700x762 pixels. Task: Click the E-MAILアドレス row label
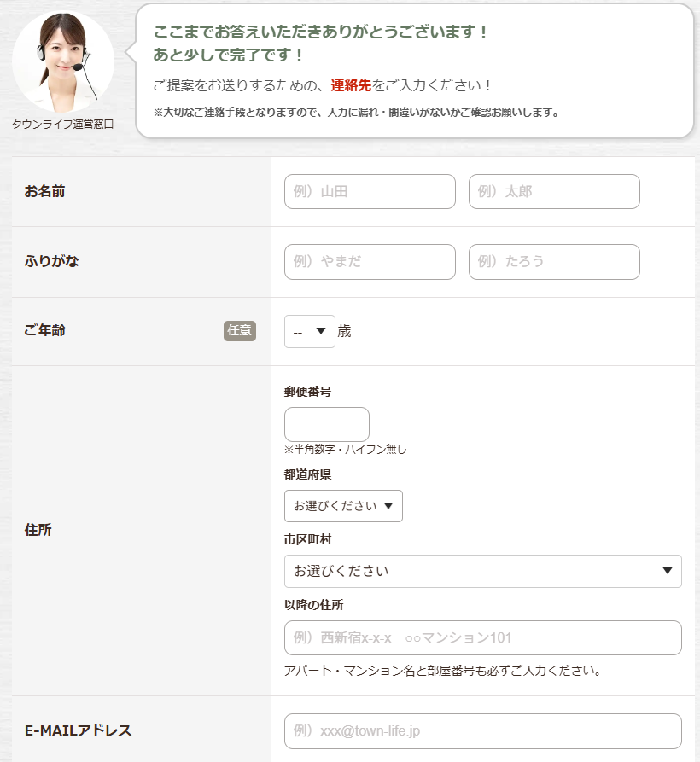point(78,730)
